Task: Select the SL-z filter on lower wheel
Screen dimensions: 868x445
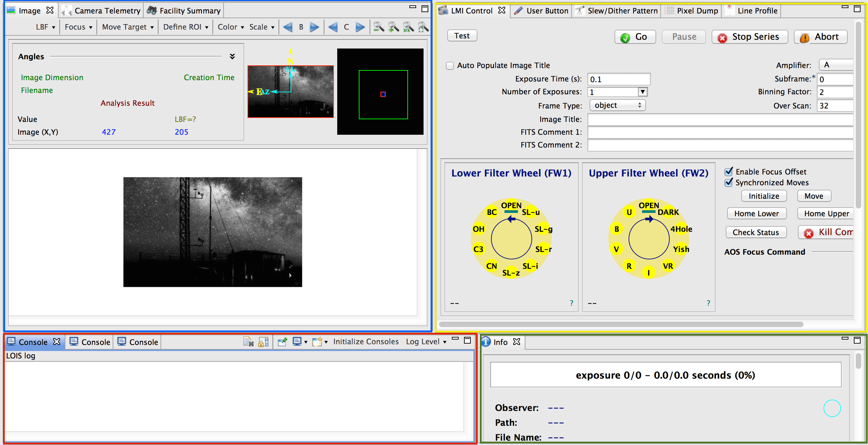Action: (511, 273)
